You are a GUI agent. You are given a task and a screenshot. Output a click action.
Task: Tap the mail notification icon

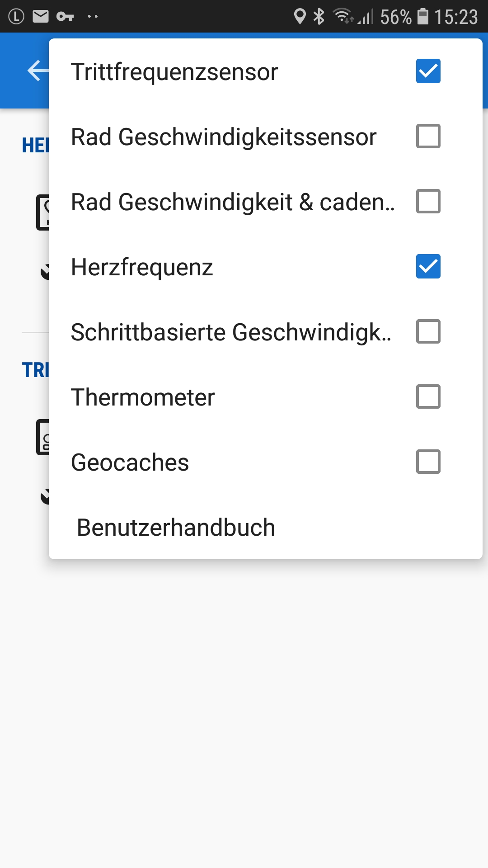(x=41, y=17)
